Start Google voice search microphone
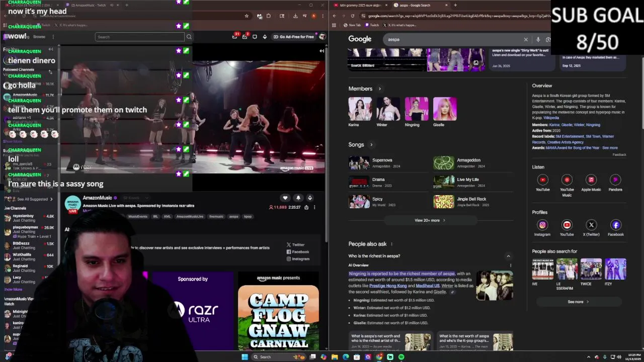Screen dimensions: 644x362 click(538, 39)
